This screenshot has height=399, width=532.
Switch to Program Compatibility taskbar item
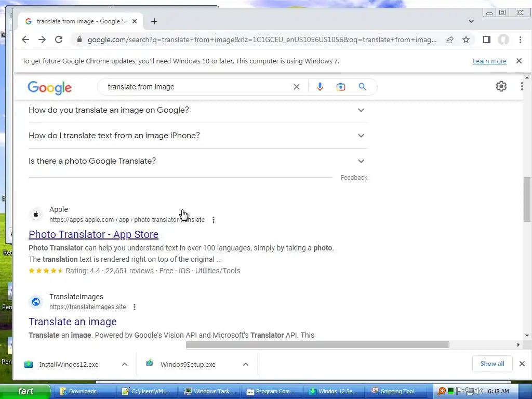[x=271, y=392]
